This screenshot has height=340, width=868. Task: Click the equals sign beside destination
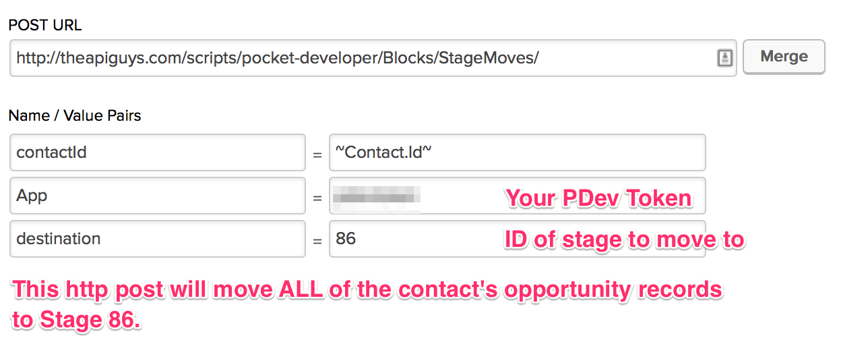[317, 241]
